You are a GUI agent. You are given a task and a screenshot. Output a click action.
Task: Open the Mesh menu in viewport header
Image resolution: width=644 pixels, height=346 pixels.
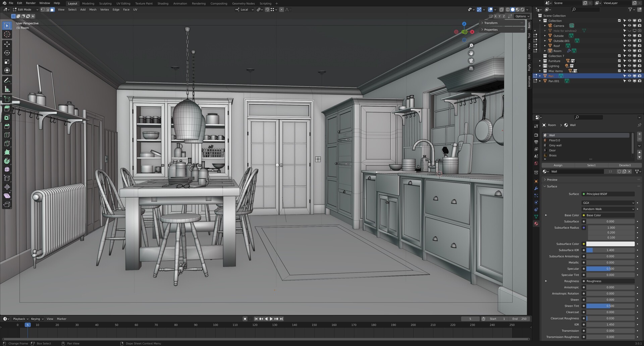(x=93, y=10)
